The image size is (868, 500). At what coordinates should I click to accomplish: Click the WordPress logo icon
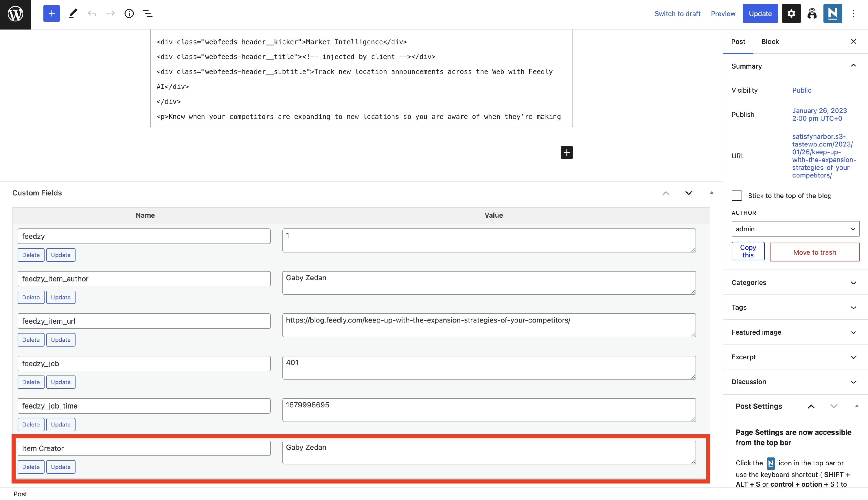[15, 14]
